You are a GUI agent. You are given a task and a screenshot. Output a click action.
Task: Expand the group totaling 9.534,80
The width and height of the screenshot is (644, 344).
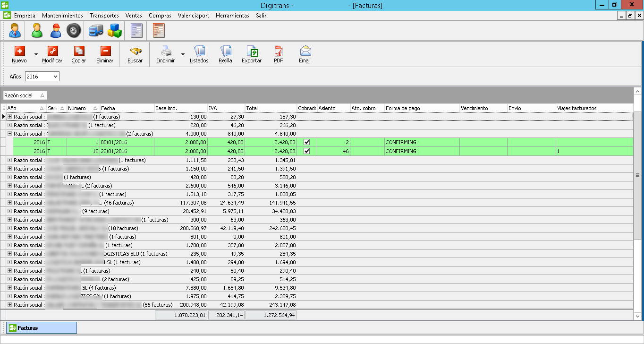9,288
